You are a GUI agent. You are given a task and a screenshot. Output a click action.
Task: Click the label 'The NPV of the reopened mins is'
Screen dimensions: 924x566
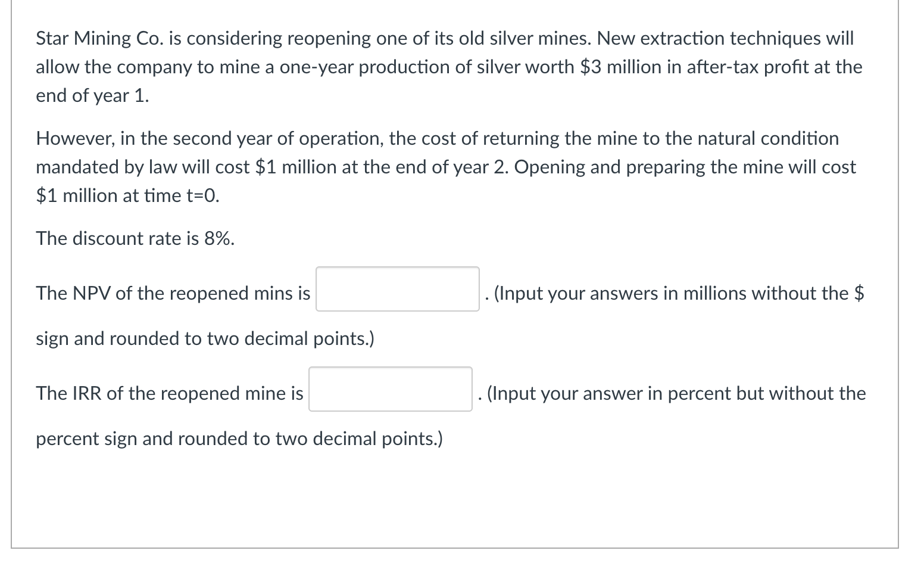[173, 293]
